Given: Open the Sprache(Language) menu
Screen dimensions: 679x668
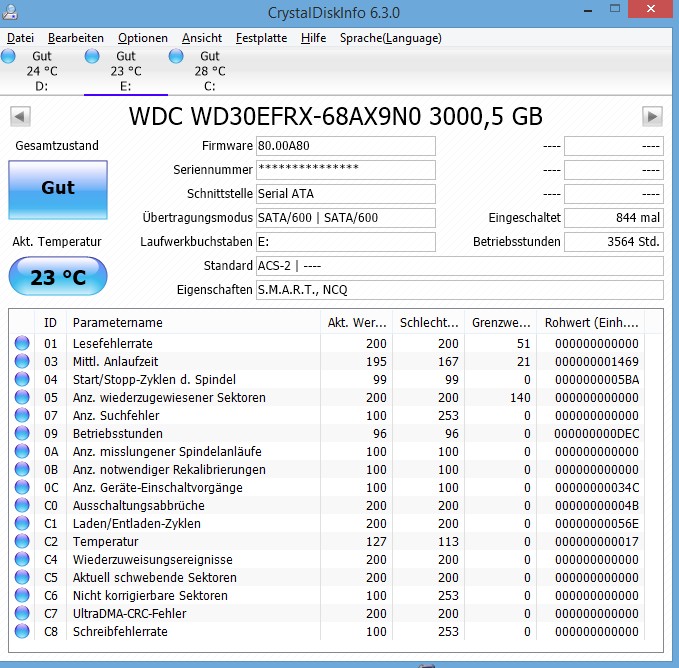Looking at the screenshot, I should point(391,38).
